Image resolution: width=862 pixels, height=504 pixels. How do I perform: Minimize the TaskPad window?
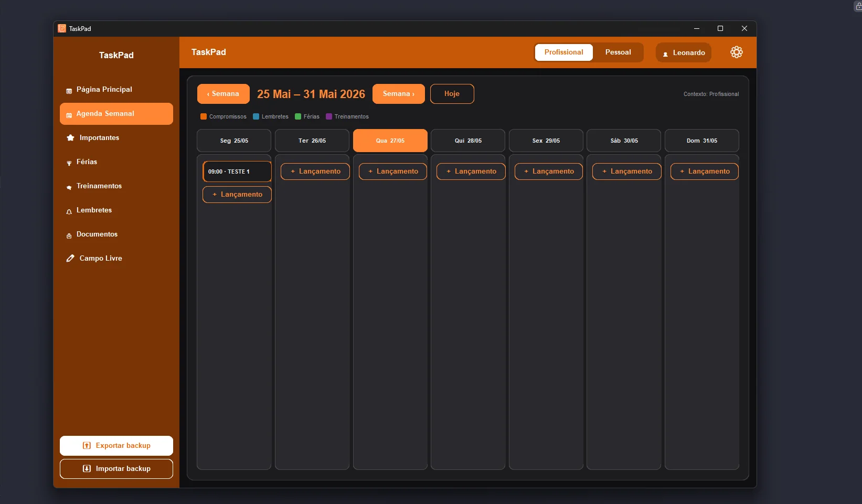697,28
